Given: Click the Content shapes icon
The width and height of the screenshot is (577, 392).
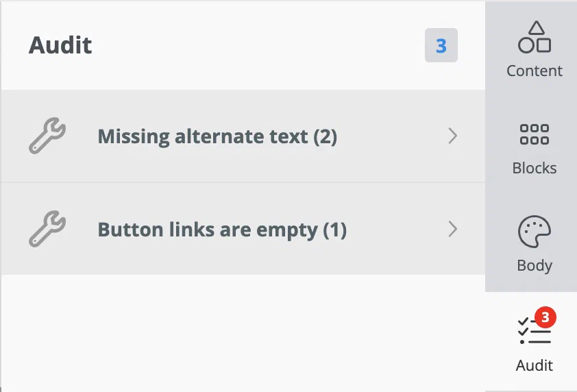Looking at the screenshot, I should [x=535, y=37].
